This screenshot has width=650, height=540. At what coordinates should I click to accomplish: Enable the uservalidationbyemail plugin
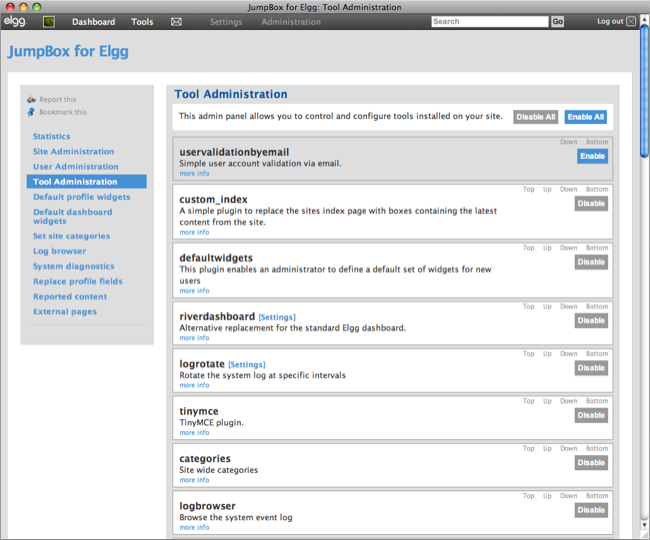pyautogui.click(x=592, y=156)
